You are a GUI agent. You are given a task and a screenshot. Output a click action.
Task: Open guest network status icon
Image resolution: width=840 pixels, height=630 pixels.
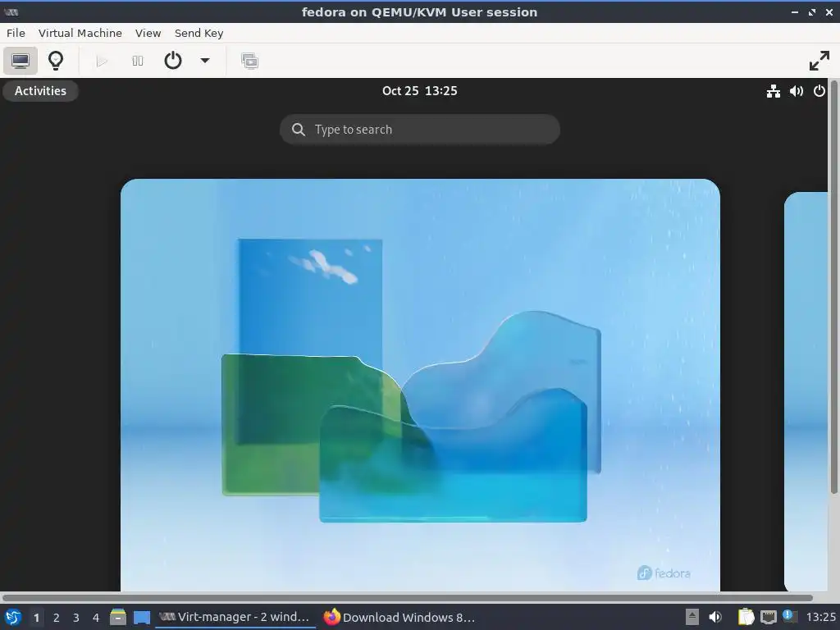[x=773, y=91]
